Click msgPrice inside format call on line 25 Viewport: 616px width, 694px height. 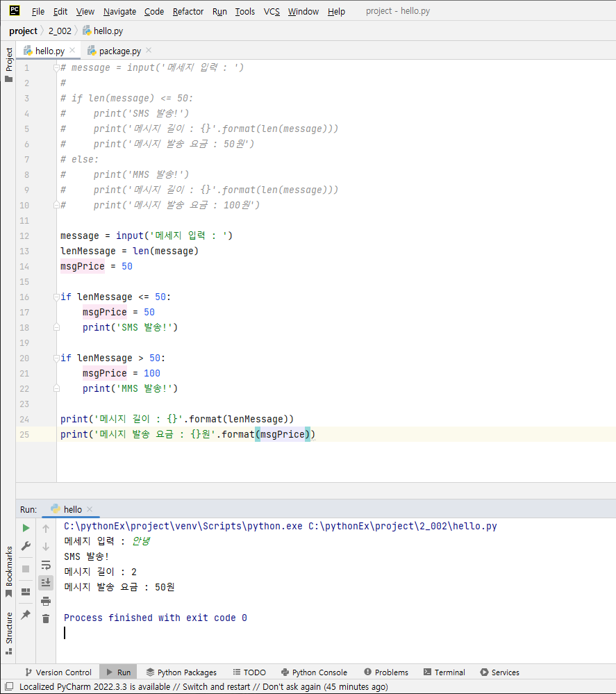coord(283,434)
